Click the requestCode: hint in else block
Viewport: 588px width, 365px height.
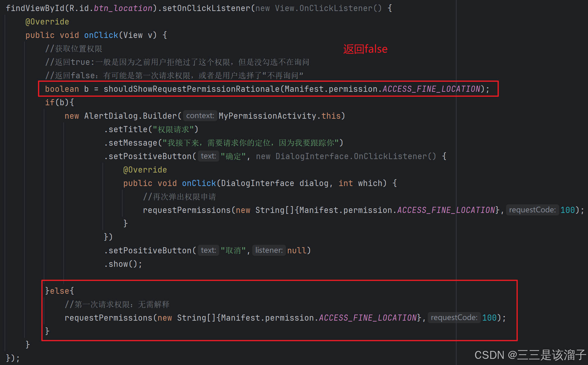[x=454, y=318]
